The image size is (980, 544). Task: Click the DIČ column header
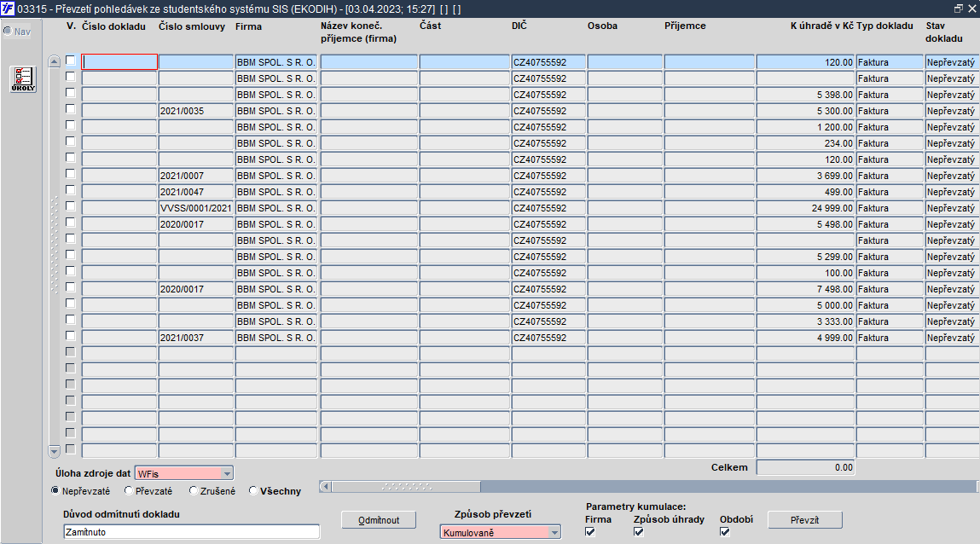(x=519, y=26)
